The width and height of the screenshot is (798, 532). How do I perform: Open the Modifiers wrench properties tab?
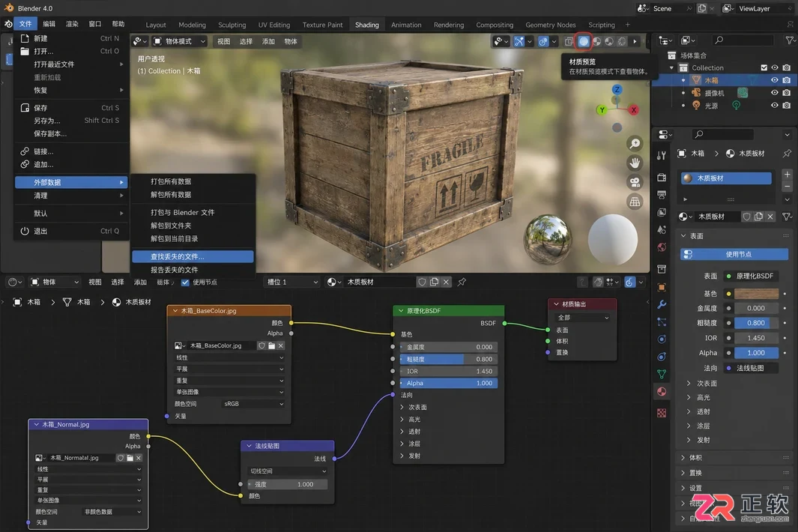click(x=662, y=304)
